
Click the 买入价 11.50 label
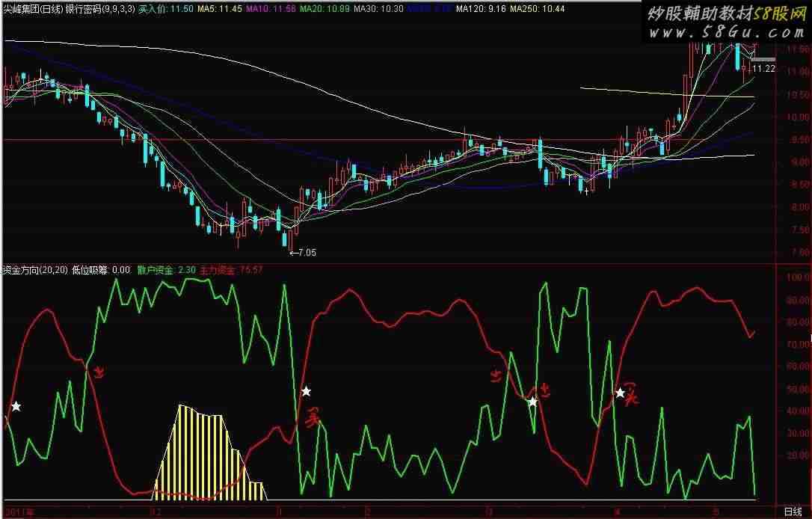156,9
